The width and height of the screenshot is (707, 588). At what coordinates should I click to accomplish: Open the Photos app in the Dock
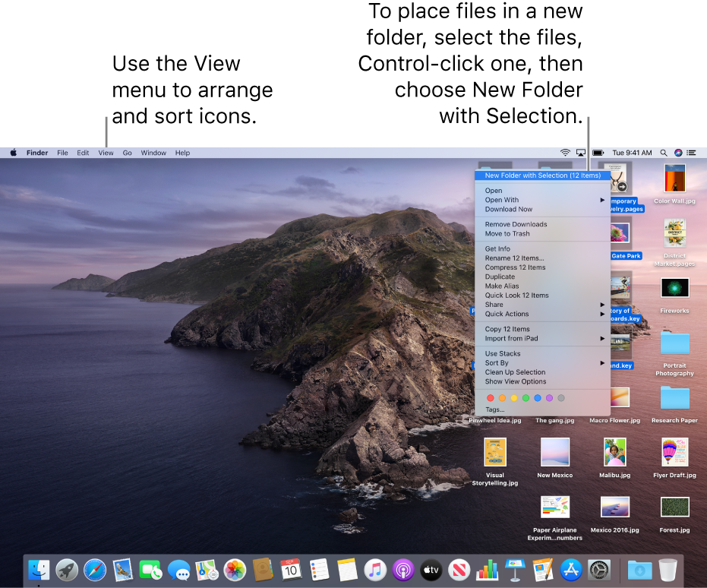coord(235,569)
